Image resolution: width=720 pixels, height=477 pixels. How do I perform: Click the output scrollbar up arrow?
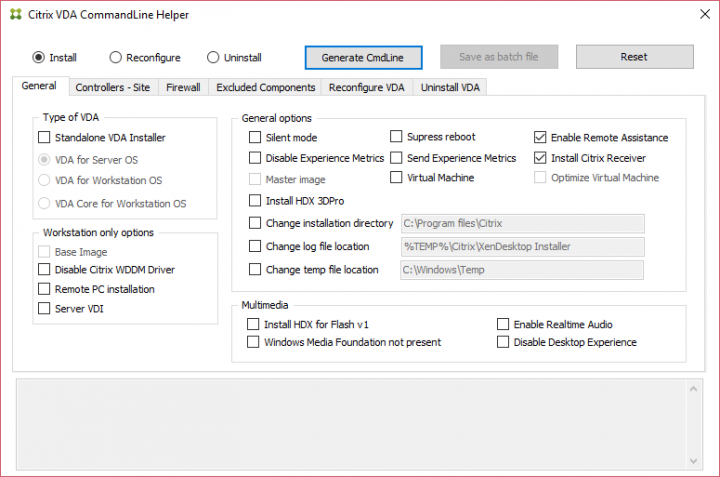(693, 389)
